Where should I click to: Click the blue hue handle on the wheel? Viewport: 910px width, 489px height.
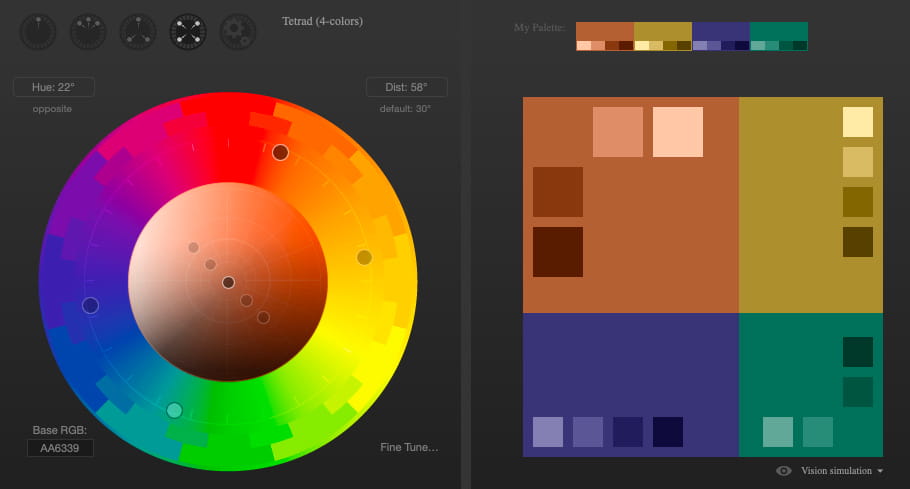pyautogui.click(x=91, y=305)
